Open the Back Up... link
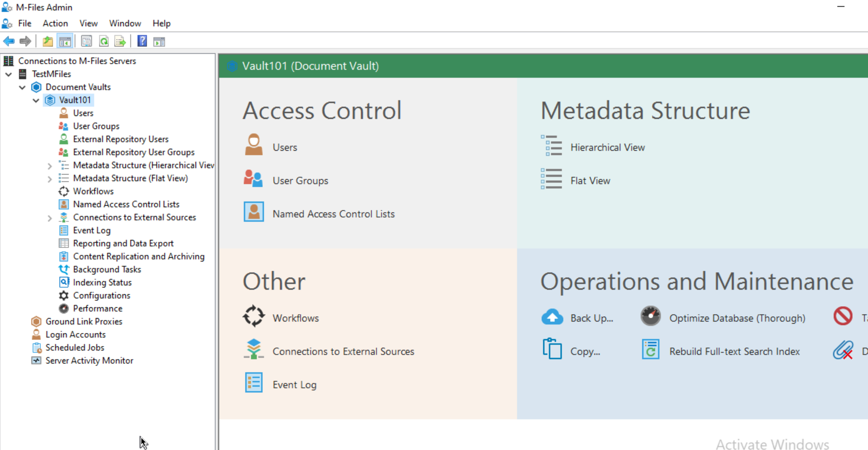868x450 pixels. (591, 318)
